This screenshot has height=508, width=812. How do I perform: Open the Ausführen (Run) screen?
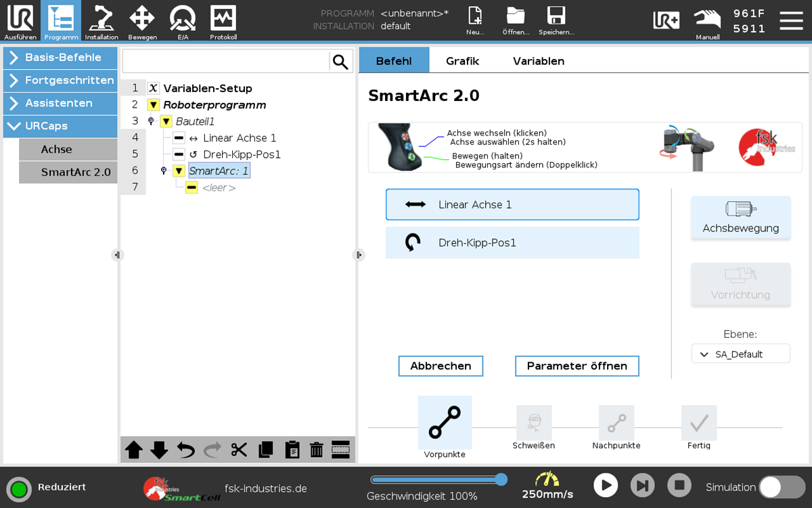(20, 21)
